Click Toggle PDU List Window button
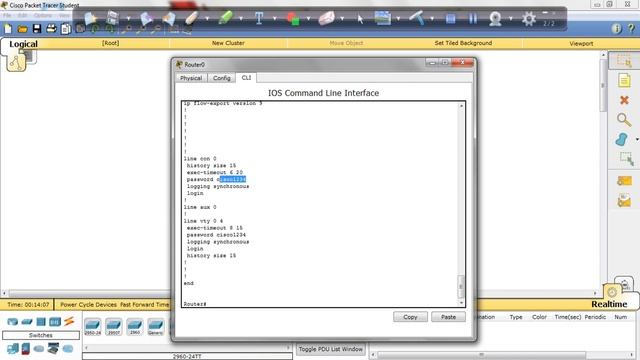The image size is (640, 360). pos(330,349)
